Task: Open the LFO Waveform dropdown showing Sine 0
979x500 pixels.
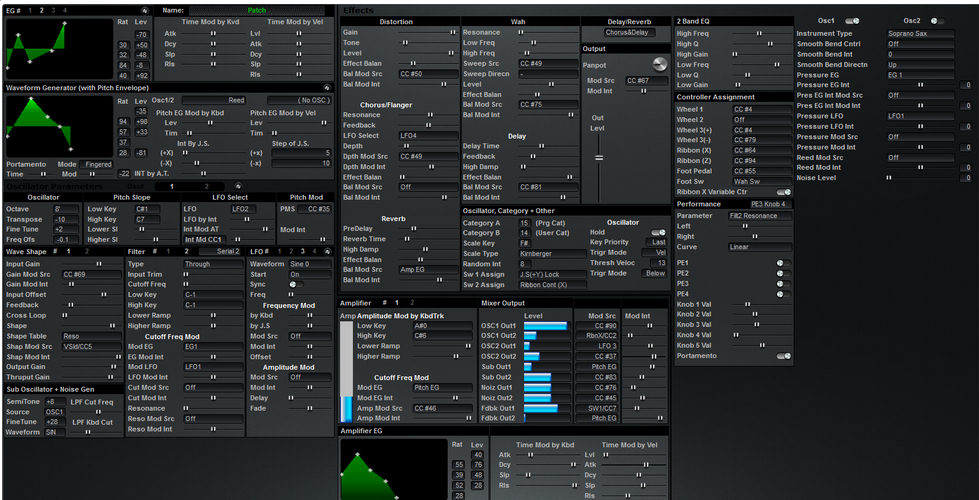Action: click(310, 264)
